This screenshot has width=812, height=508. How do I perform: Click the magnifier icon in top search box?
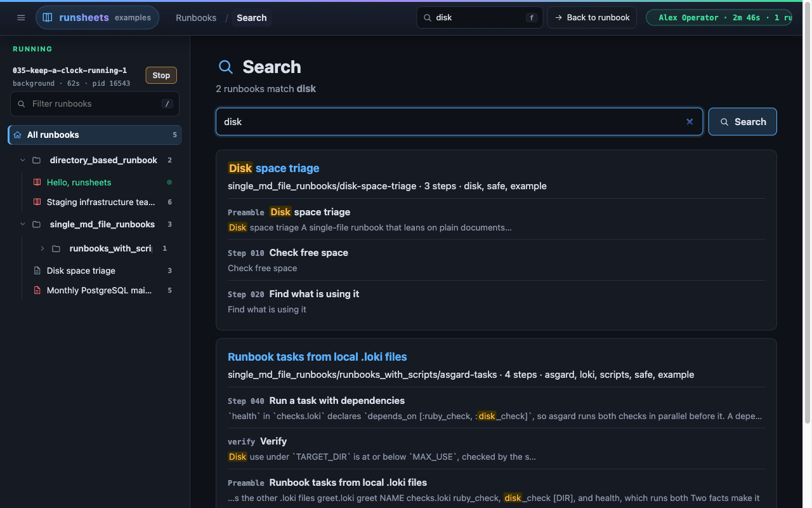click(x=428, y=18)
